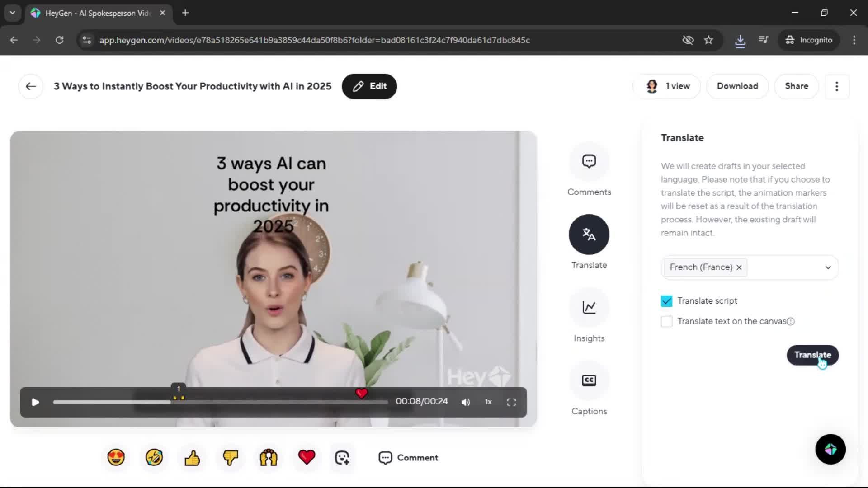Click the Download button

737,86
